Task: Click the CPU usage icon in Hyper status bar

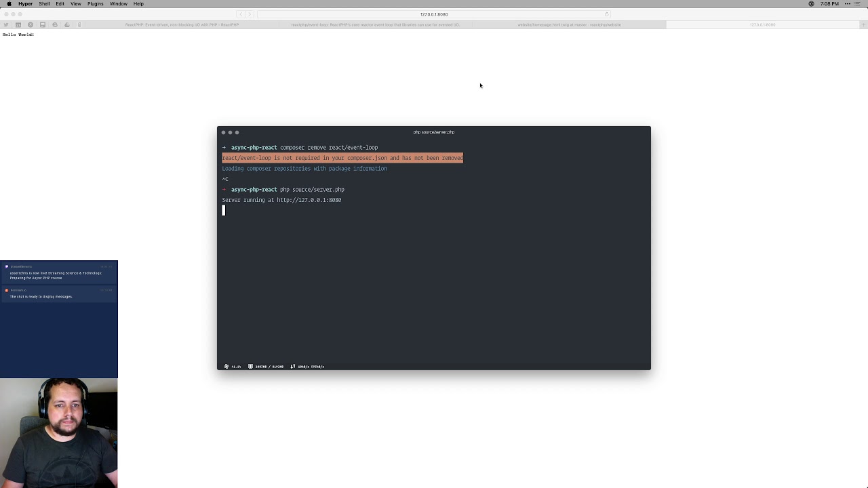Action: pyautogui.click(x=226, y=366)
